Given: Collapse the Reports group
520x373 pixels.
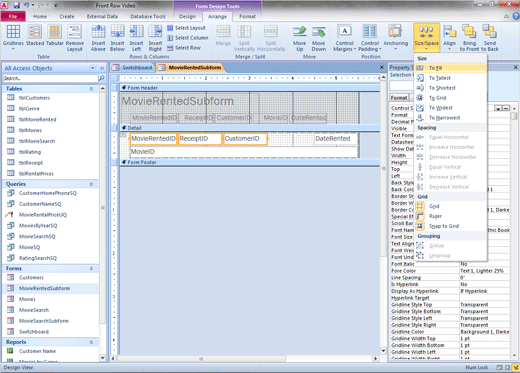Looking at the screenshot, I should [91, 342].
